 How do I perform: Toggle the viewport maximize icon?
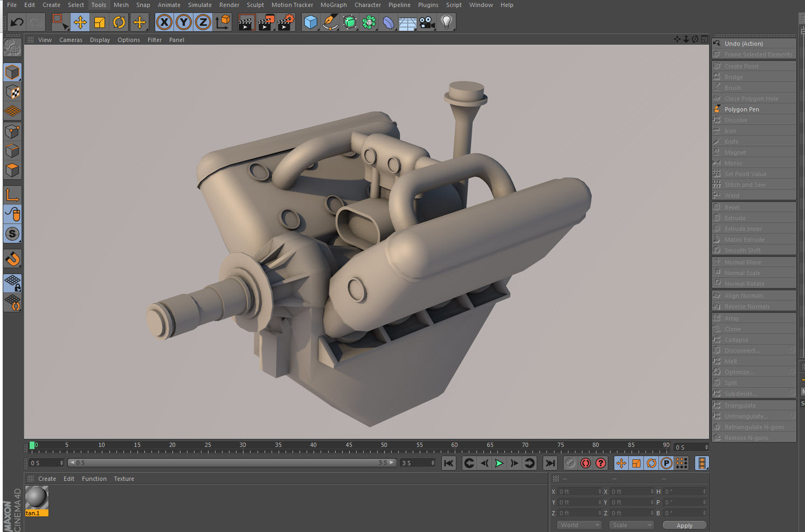tap(704, 39)
